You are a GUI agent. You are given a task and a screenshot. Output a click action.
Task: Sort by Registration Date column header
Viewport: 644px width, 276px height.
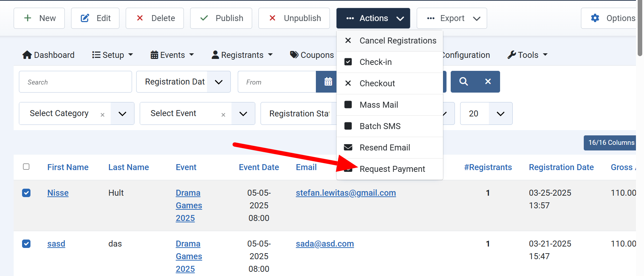[x=561, y=167]
